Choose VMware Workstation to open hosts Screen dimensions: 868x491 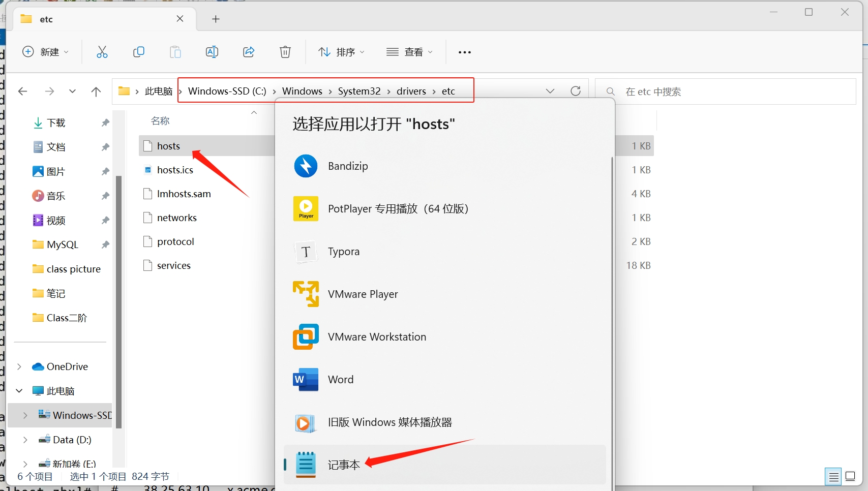pos(444,337)
